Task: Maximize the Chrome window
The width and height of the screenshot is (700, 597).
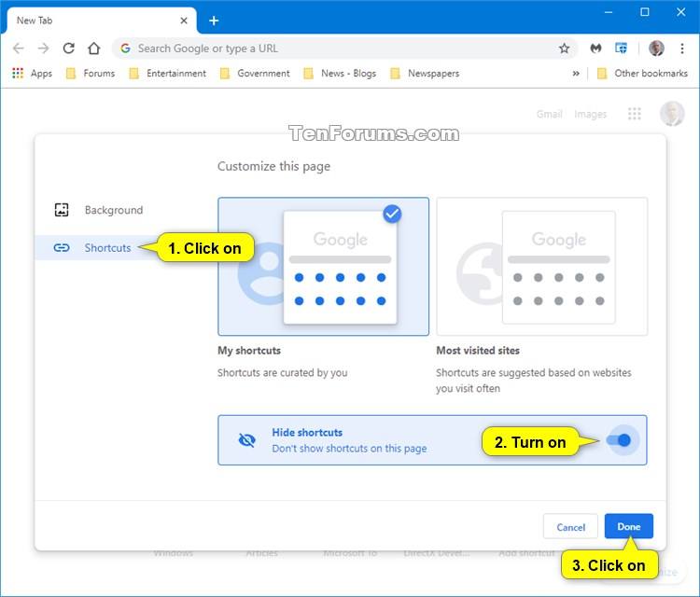Action: coord(644,12)
